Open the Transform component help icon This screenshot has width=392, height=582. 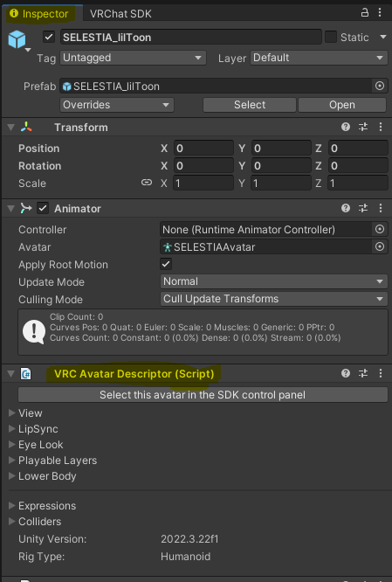[x=346, y=127]
